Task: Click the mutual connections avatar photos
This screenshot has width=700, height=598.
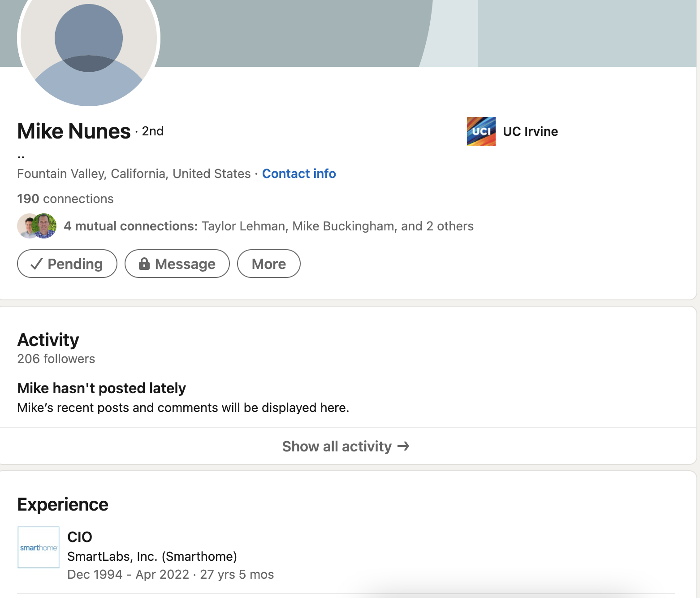Action: [37, 226]
